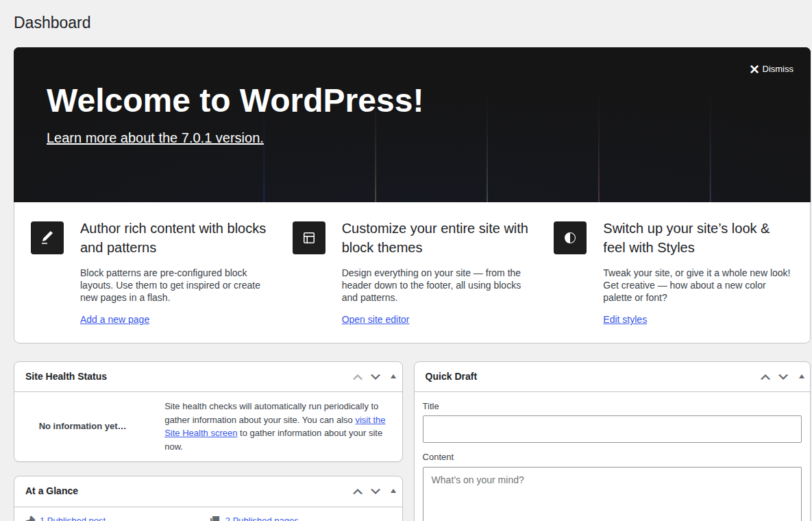This screenshot has width=812, height=521.
Task: Click the At a Glance heading
Action: [x=51, y=491]
